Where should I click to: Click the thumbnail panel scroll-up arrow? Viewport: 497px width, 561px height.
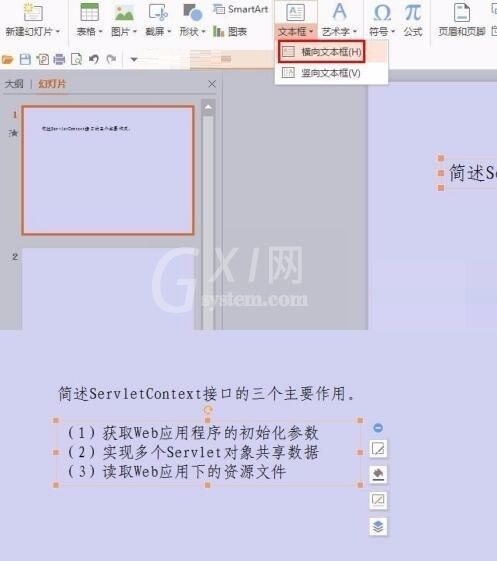(208, 108)
